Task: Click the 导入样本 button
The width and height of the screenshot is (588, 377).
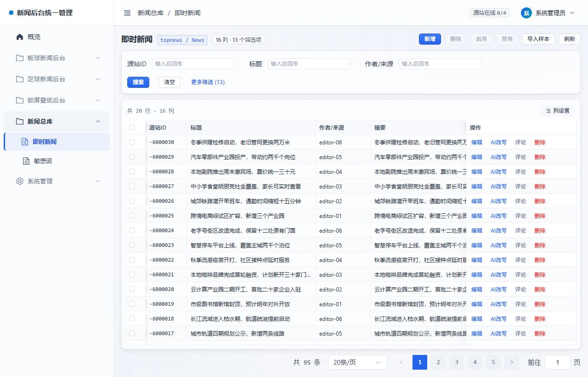Action: [x=538, y=39]
